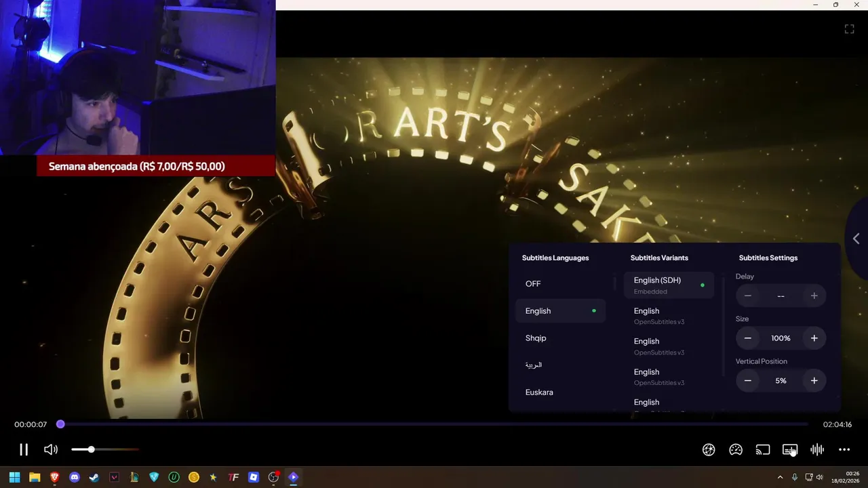
Task: Click the Subtitles Settings heading
Action: click(x=768, y=258)
